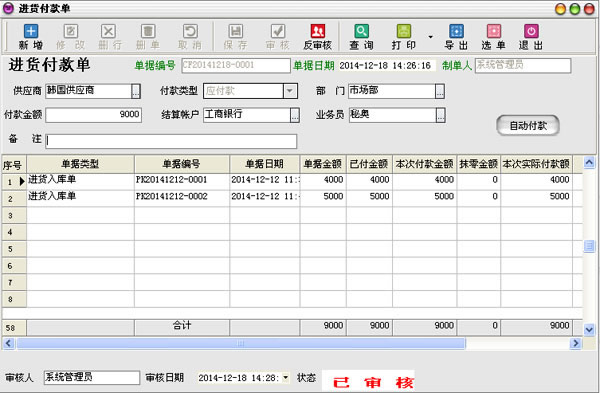
Task: Select cell PK20141212-0002
Action: [x=182, y=197]
